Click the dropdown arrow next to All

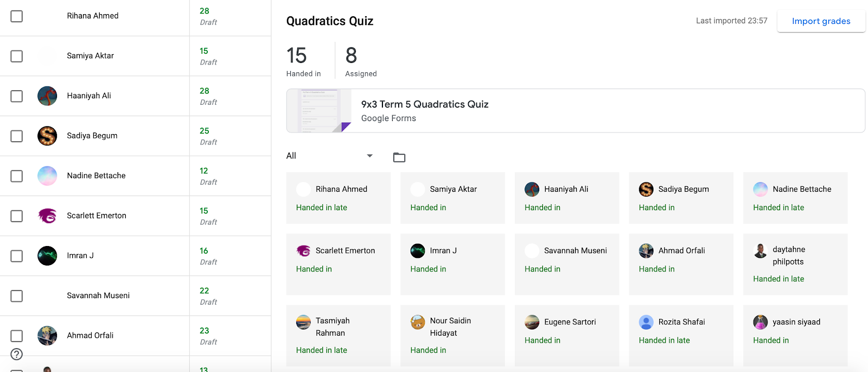(x=370, y=156)
